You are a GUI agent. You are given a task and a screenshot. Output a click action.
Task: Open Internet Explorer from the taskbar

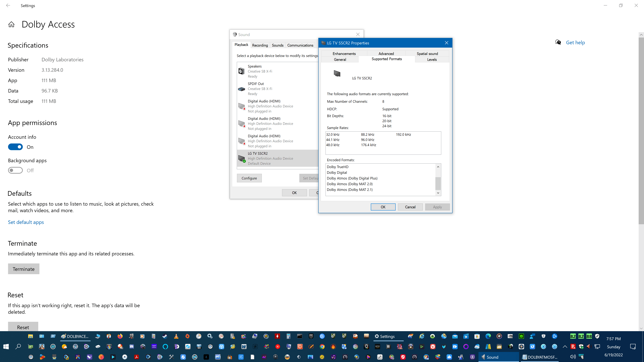pos(422,336)
